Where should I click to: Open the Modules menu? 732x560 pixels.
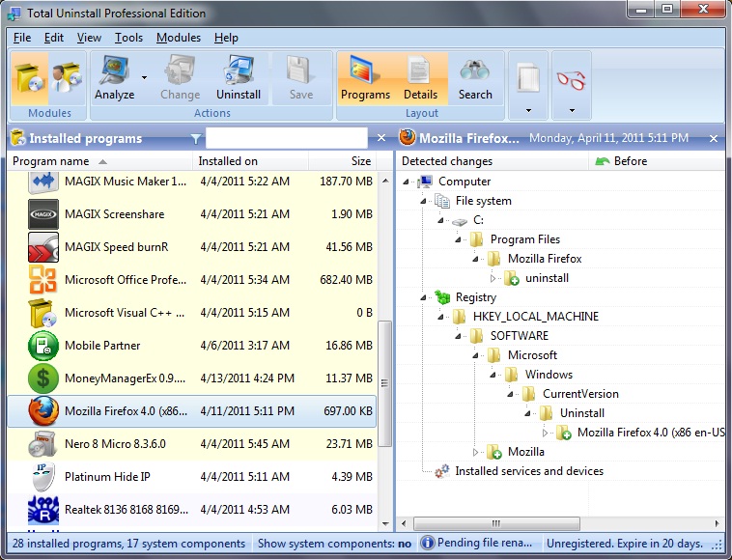pyautogui.click(x=179, y=38)
